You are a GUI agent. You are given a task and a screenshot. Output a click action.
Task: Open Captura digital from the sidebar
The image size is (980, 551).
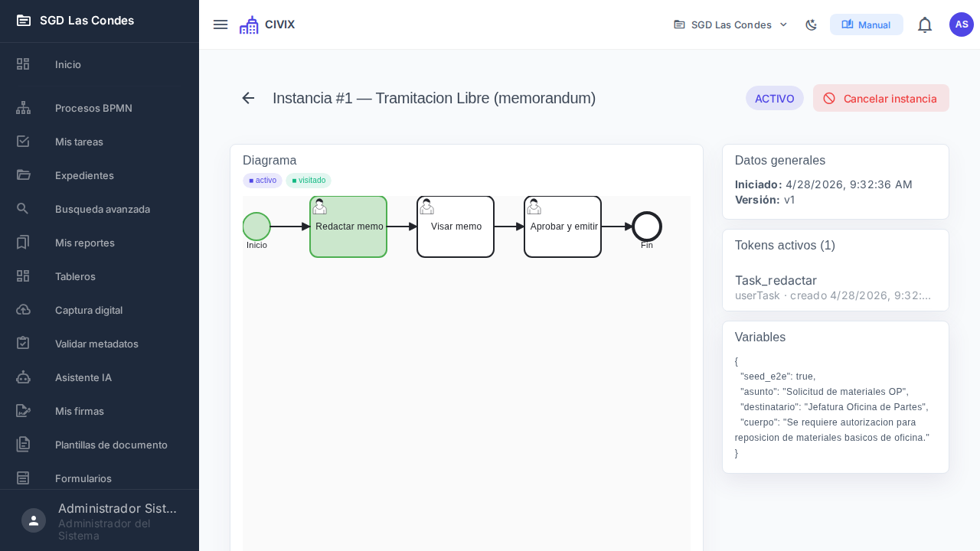click(100, 310)
